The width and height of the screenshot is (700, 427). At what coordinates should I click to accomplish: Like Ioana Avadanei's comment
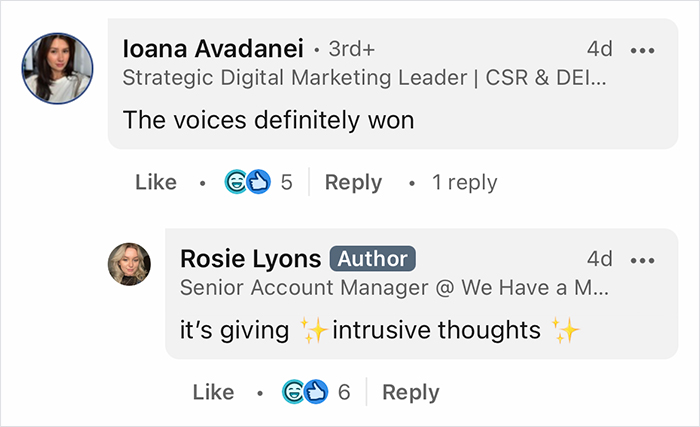[x=155, y=182]
